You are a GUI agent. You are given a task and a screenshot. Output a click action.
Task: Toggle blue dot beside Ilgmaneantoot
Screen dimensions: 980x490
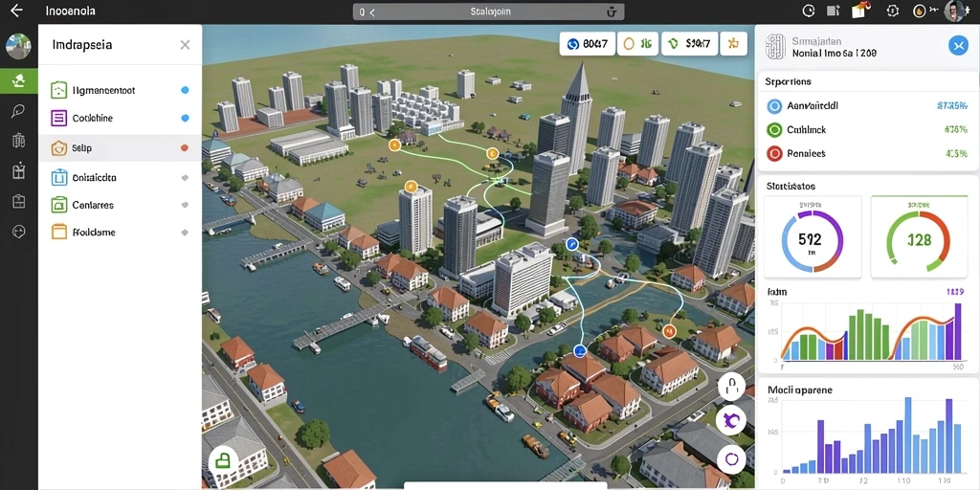coord(185,90)
